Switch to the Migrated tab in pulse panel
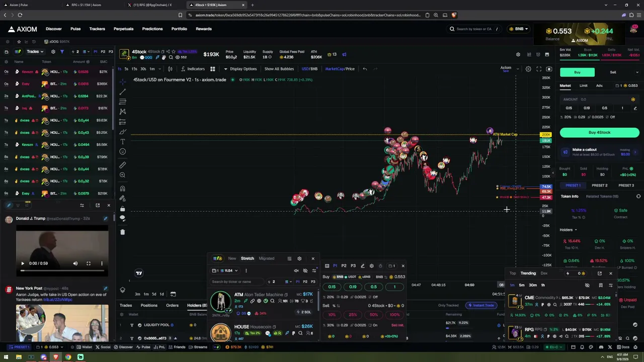Image resolution: width=644 pixels, height=362 pixels. (x=267, y=258)
